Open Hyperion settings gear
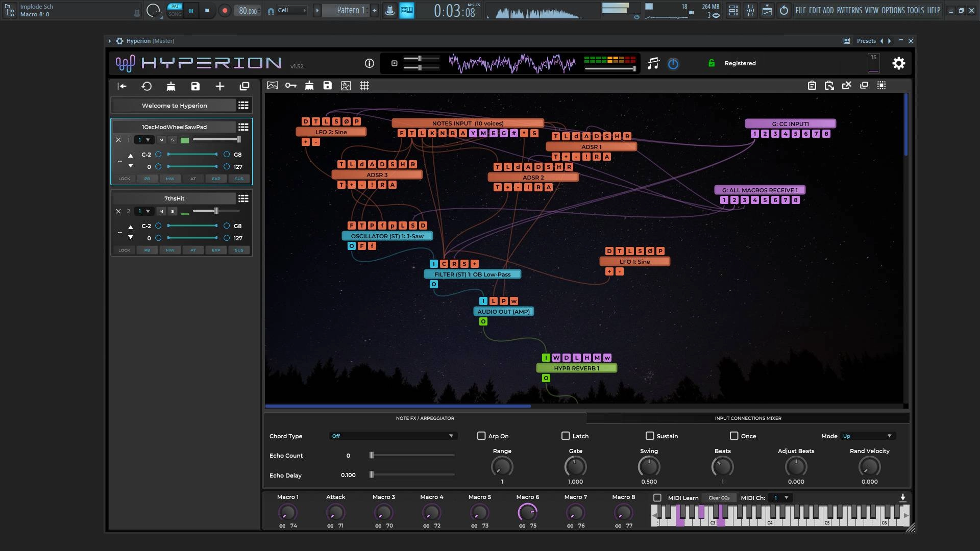This screenshot has width=980, height=551. coord(898,63)
